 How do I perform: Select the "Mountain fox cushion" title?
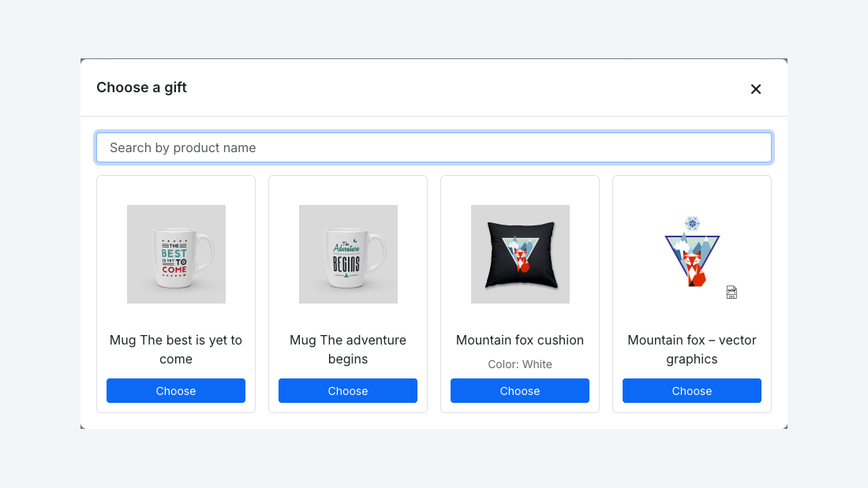520,340
